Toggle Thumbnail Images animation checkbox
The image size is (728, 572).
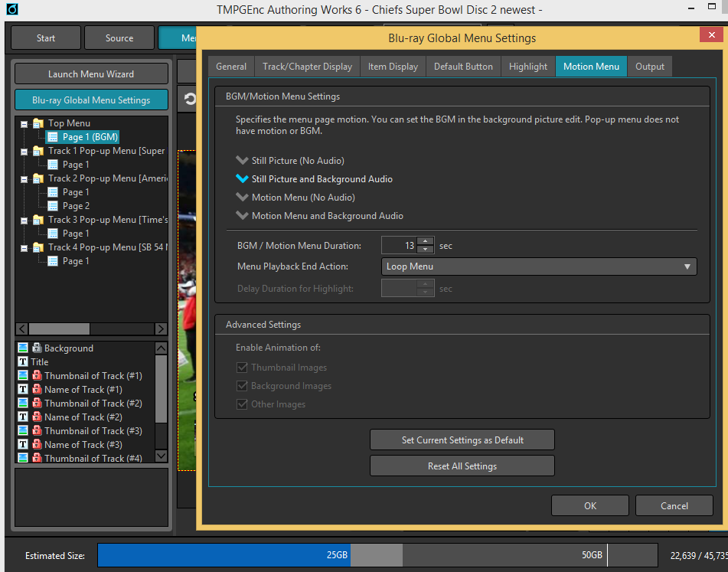(x=242, y=368)
